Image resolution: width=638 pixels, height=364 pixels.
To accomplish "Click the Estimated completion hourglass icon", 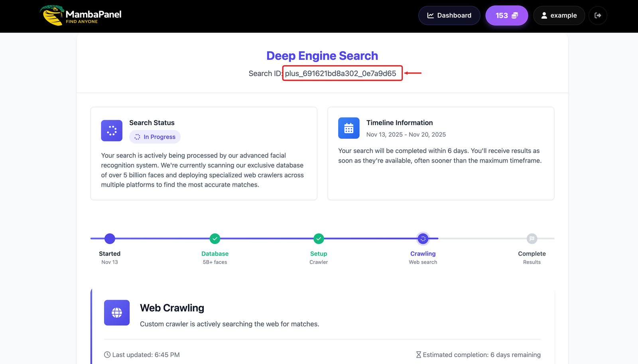I will coord(418,354).
